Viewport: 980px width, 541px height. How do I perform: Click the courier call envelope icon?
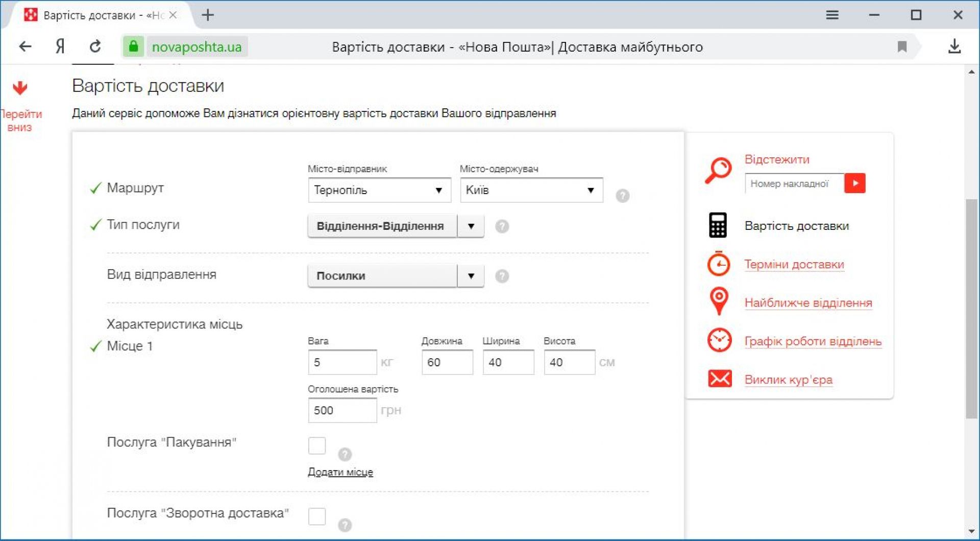pos(720,379)
